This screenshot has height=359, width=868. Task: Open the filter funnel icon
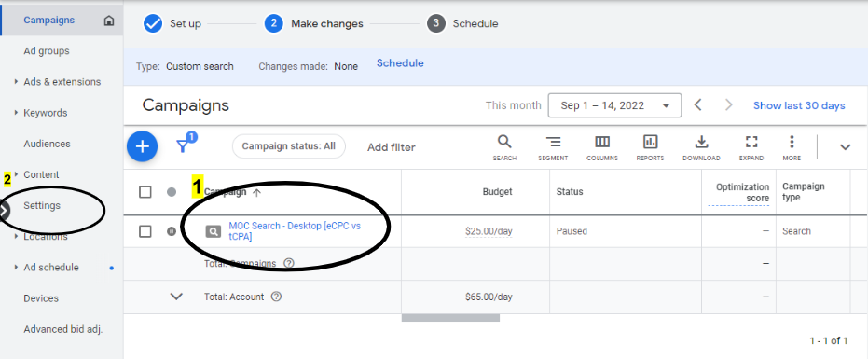(x=183, y=145)
